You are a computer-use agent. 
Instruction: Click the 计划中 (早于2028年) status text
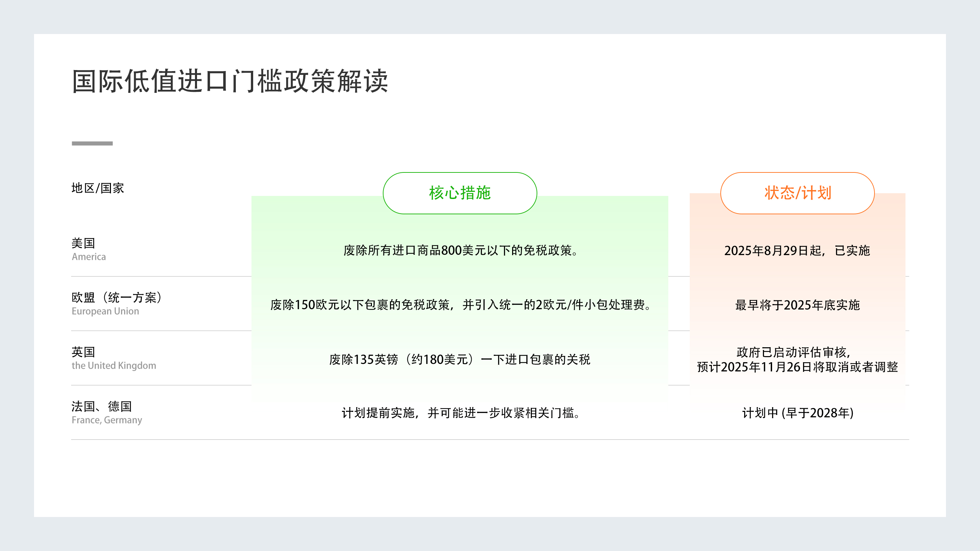797,413
